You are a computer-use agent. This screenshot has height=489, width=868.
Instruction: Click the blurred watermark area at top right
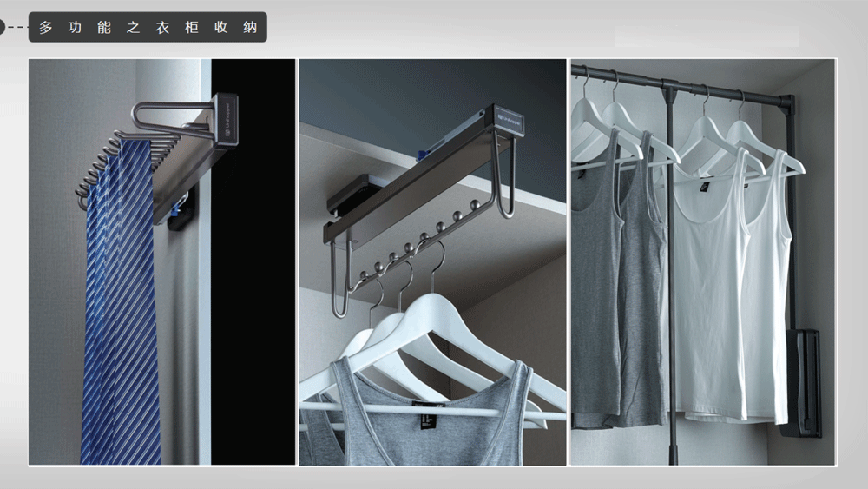[x=706, y=36]
